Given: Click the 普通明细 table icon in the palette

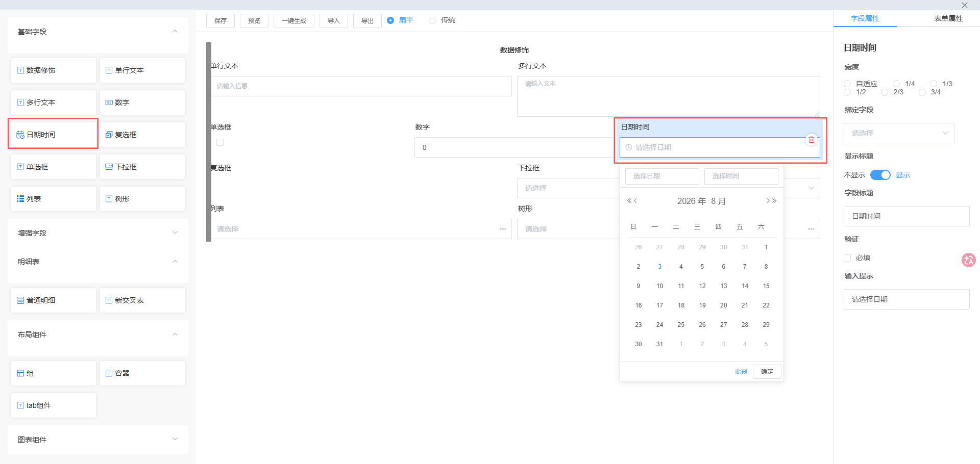Looking at the screenshot, I should tap(20, 300).
